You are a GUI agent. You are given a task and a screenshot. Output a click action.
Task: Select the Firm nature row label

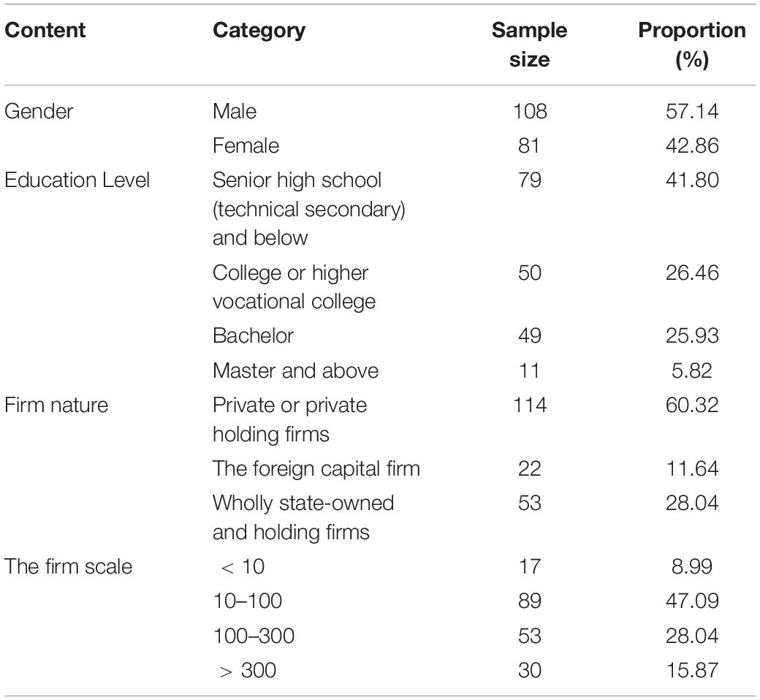(x=56, y=405)
